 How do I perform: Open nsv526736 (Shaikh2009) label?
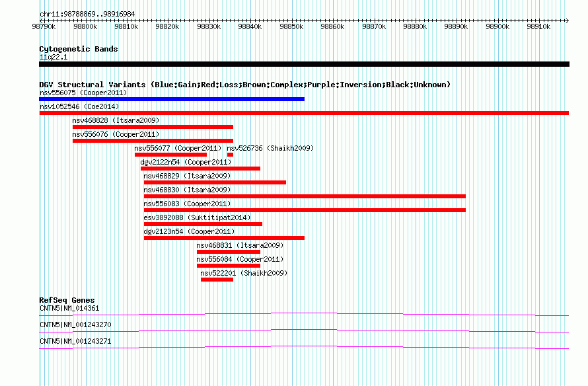coord(270,148)
